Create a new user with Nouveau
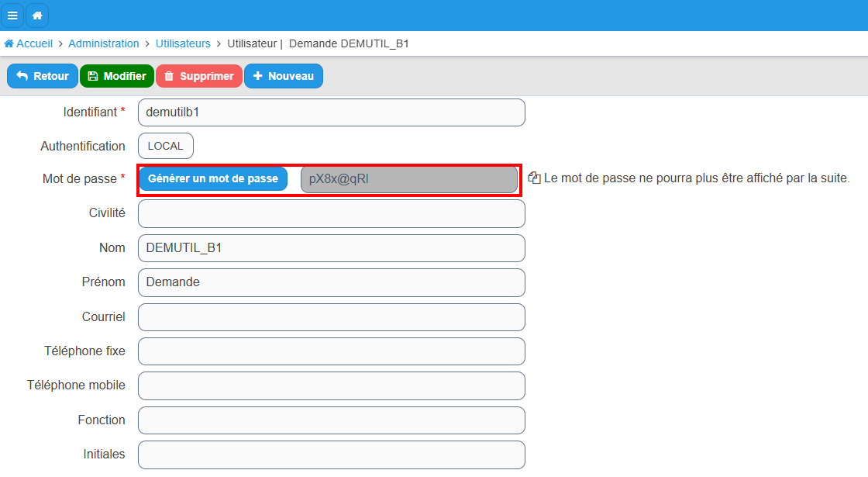This screenshot has width=868, height=477. [284, 76]
